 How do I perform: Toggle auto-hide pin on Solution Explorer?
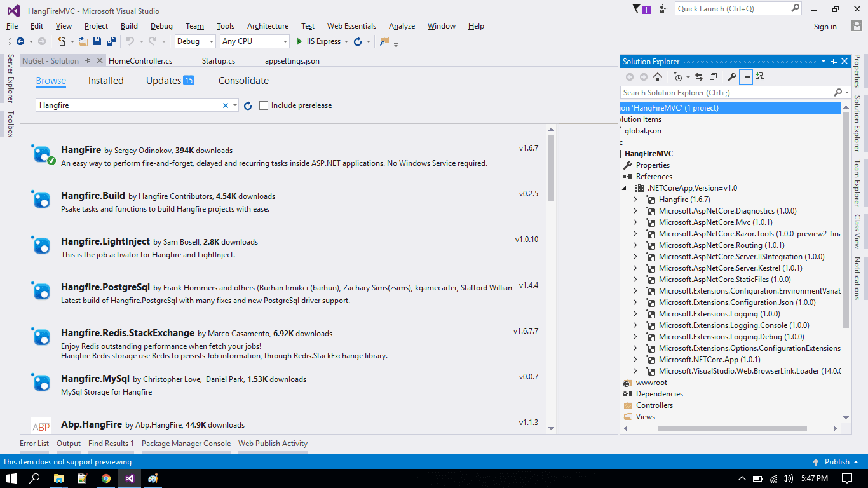pyautogui.click(x=834, y=61)
